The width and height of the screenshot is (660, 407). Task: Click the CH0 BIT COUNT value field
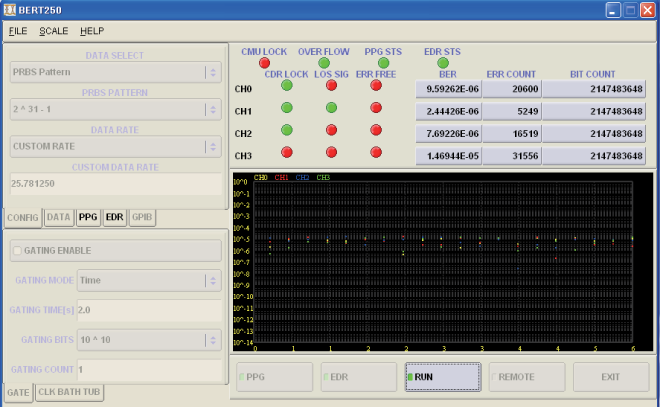pos(594,89)
